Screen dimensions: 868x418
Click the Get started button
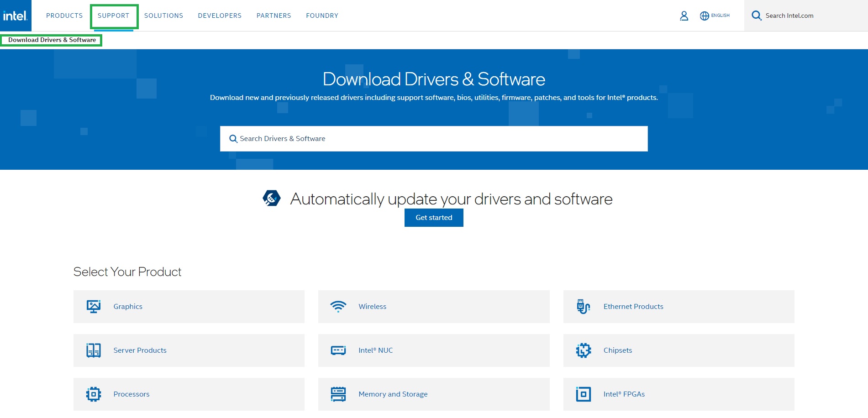pos(433,218)
